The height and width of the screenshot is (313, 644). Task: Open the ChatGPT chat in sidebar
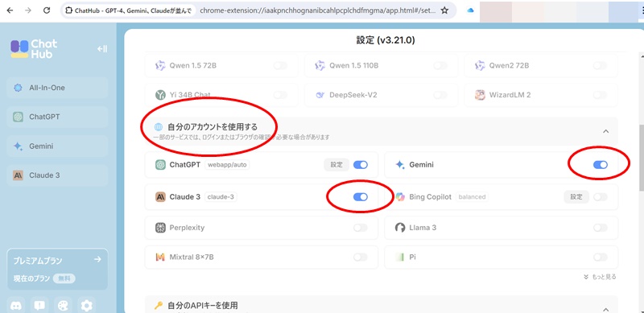[57, 117]
